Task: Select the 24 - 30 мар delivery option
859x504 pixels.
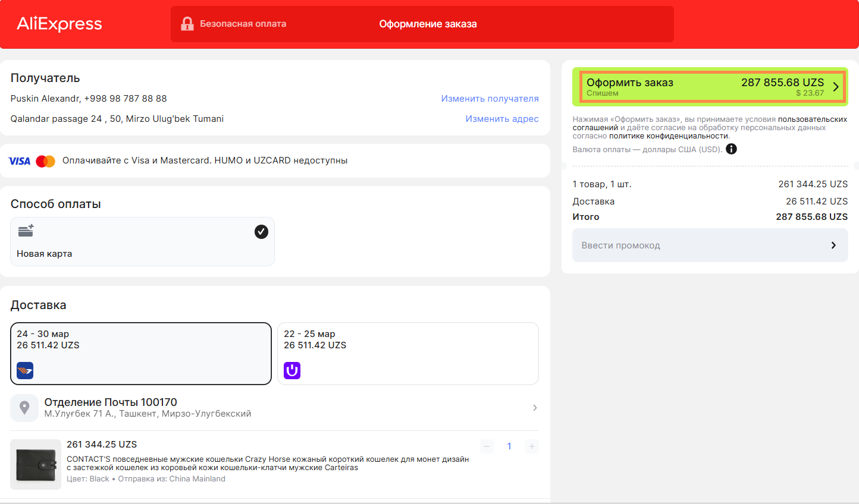Action: coord(141,353)
